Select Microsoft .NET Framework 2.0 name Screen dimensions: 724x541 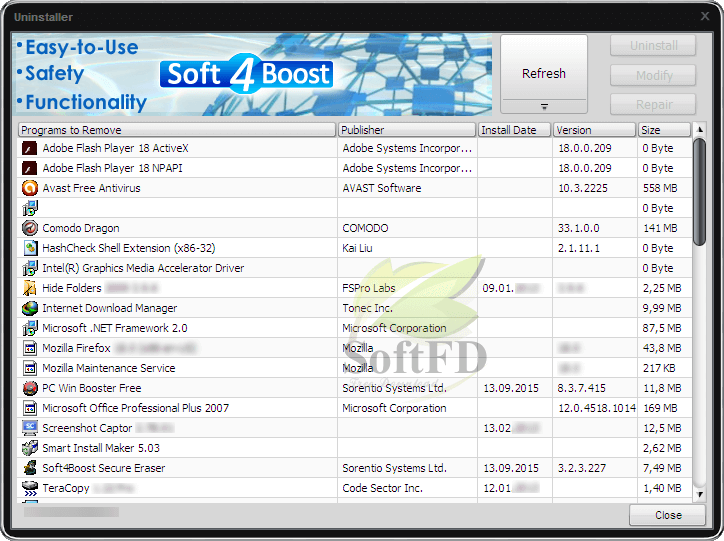click(x=115, y=328)
